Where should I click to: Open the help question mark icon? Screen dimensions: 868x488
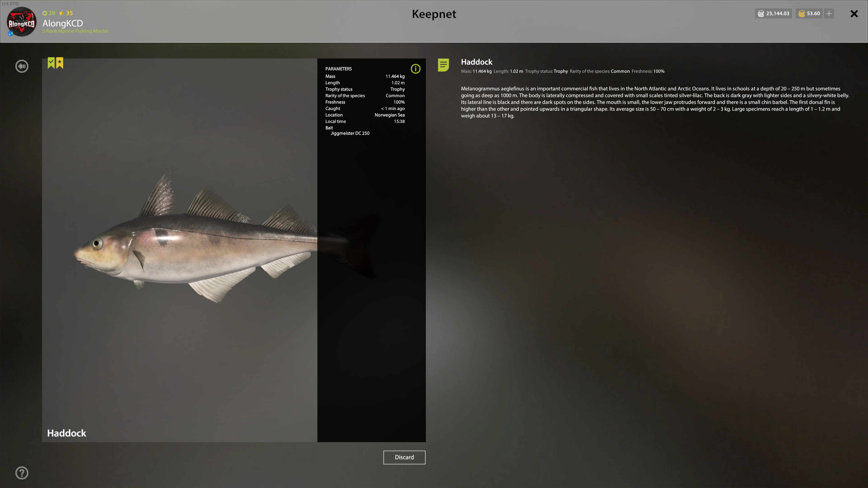(x=22, y=473)
